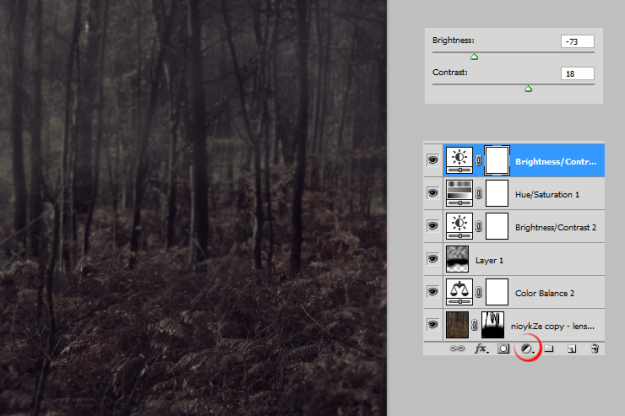Select the black-white mask of nioykZe copy
Screen dimensions: 625x416
click(493, 325)
